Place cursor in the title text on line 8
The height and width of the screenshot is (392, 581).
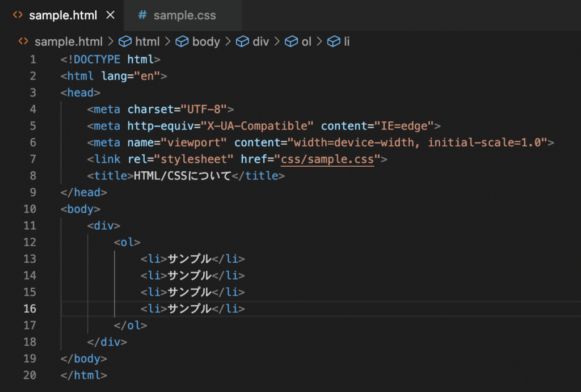(x=182, y=176)
